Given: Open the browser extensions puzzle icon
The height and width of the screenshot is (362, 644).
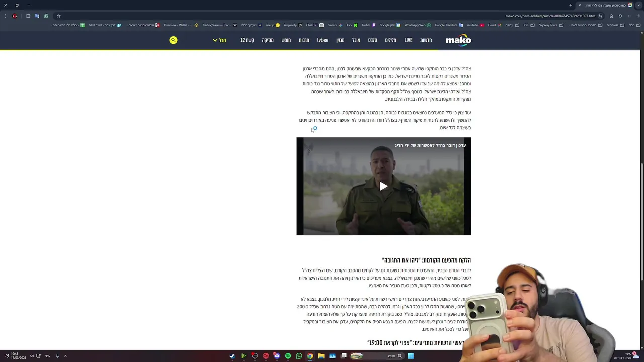Looking at the screenshot, I should pos(28,16).
